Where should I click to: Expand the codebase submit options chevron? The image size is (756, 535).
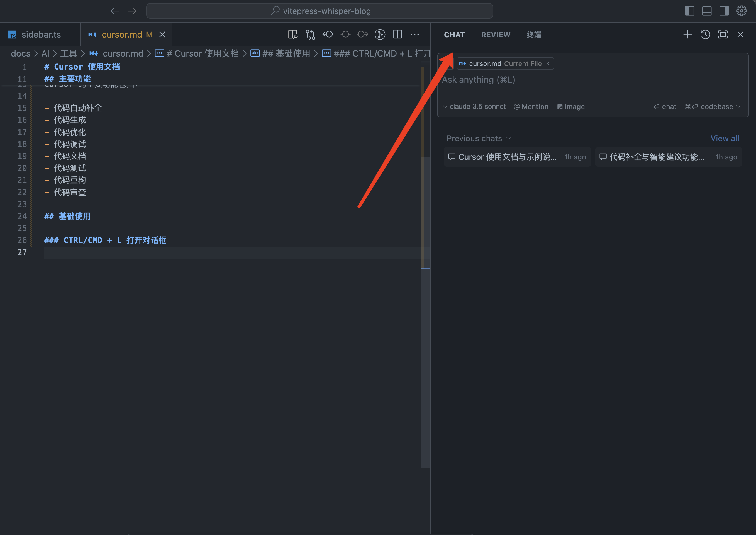[x=738, y=107]
